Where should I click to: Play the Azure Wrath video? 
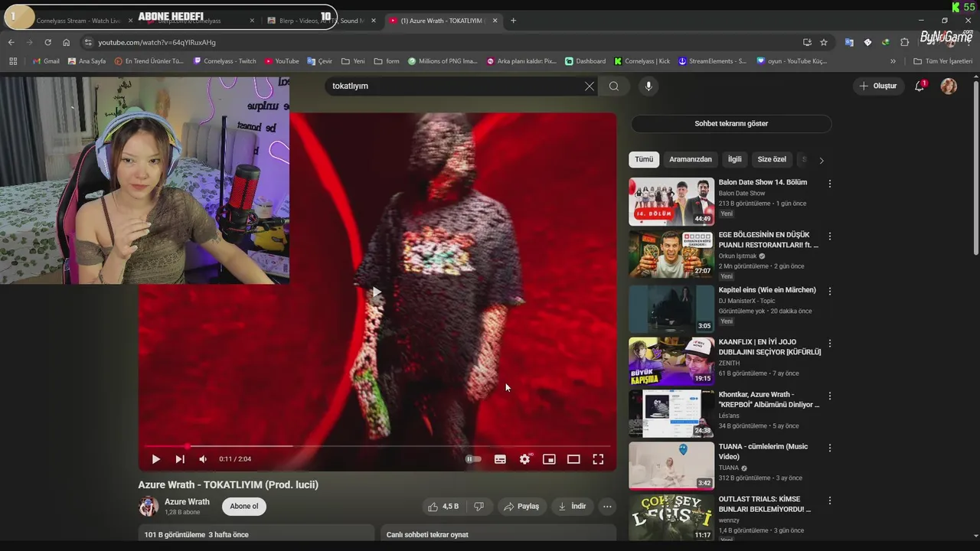tap(155, 459)
